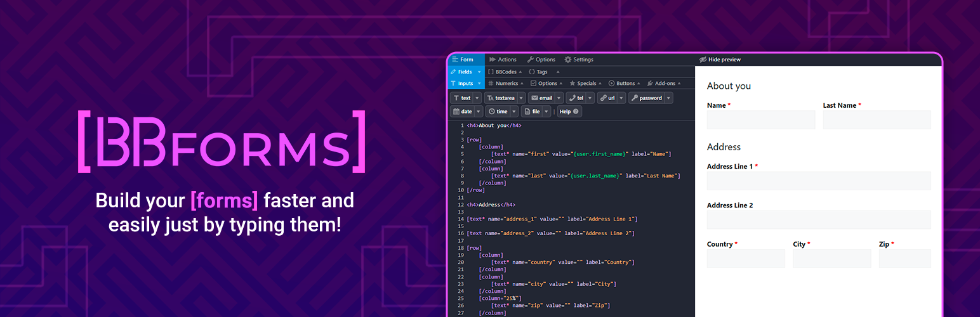Select the Fields section
This screenshot has height=317, width=980.
click(466, 72)
